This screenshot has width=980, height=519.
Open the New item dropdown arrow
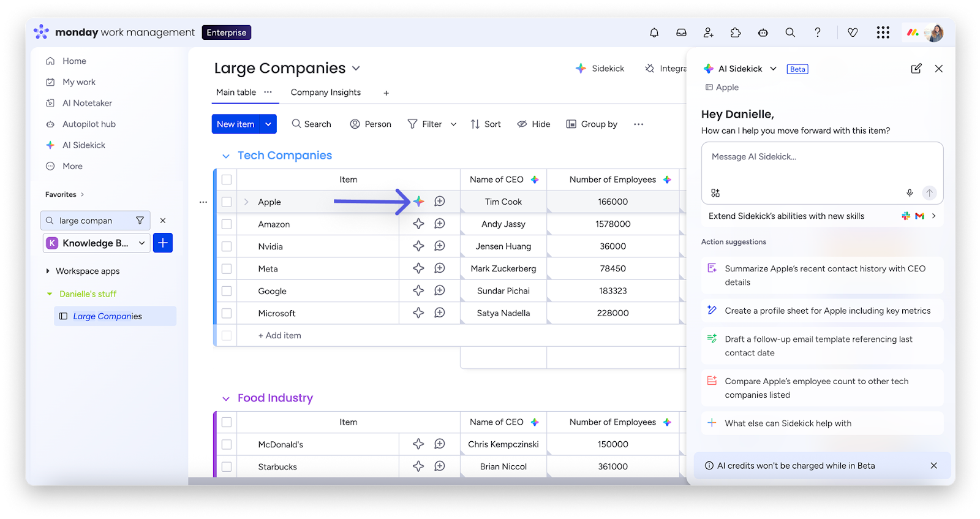(268, 124)
